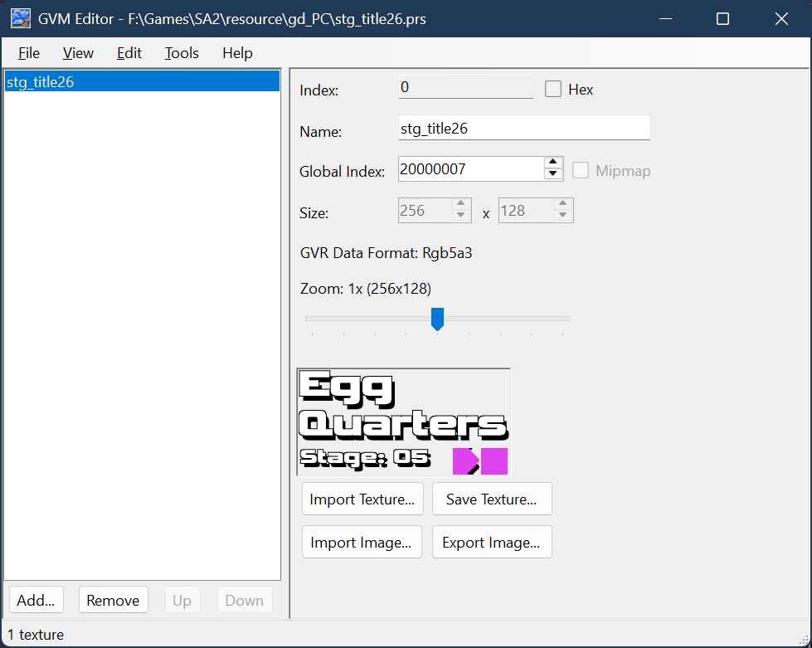Click the GVM Editor app icon in title bar
The image size is (812, 648).
(21, 18)
